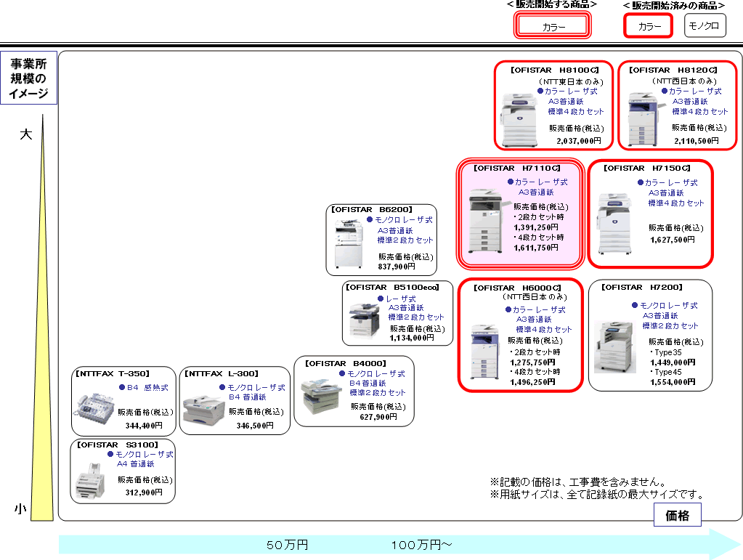
Task: Click the NTTFAX L-300 fax machine image
Action: 204,410
